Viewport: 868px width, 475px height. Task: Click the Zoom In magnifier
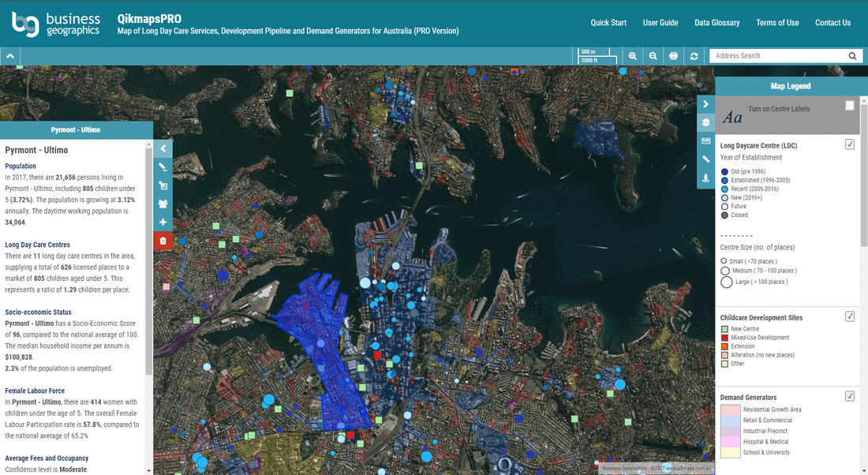pos(632,55)
